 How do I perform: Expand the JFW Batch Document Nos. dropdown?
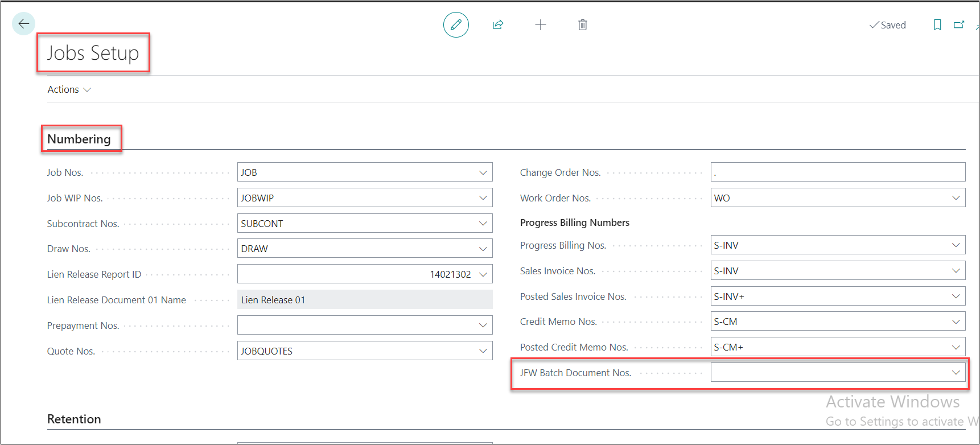[x=956, y=373]
